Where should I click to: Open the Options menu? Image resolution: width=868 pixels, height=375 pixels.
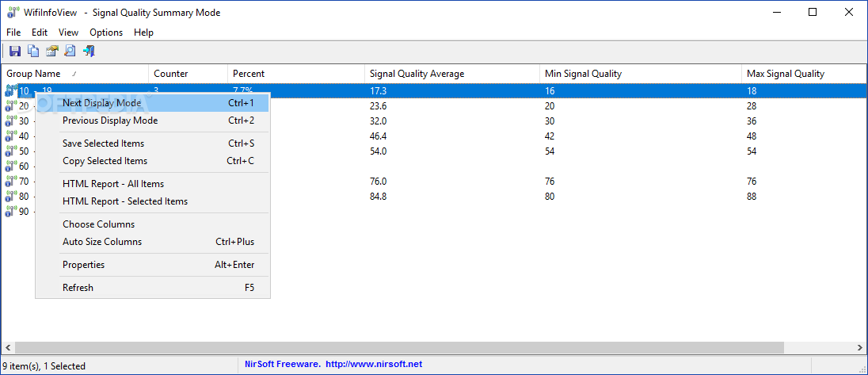coord(106,33)
